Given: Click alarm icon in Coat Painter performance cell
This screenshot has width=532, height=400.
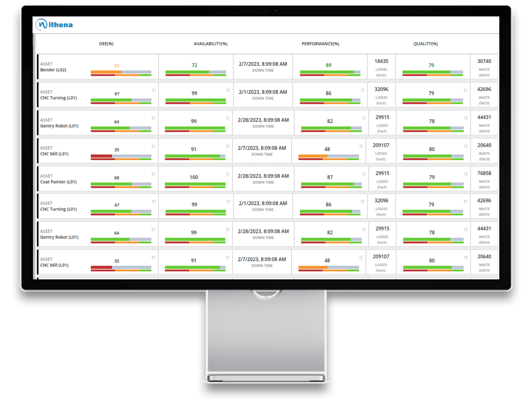Looking at the screenshot, I should pyautogui.click(x=364, y=174).
